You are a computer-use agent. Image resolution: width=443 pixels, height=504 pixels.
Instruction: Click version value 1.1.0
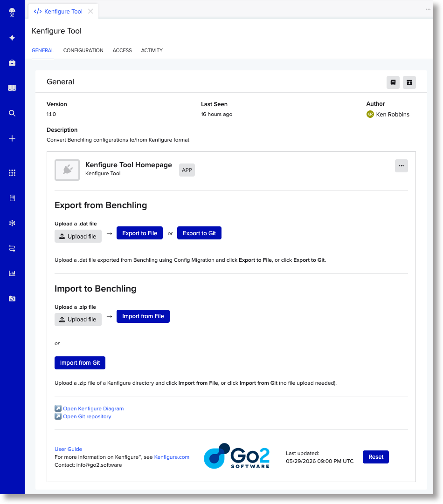coord(51,114)
